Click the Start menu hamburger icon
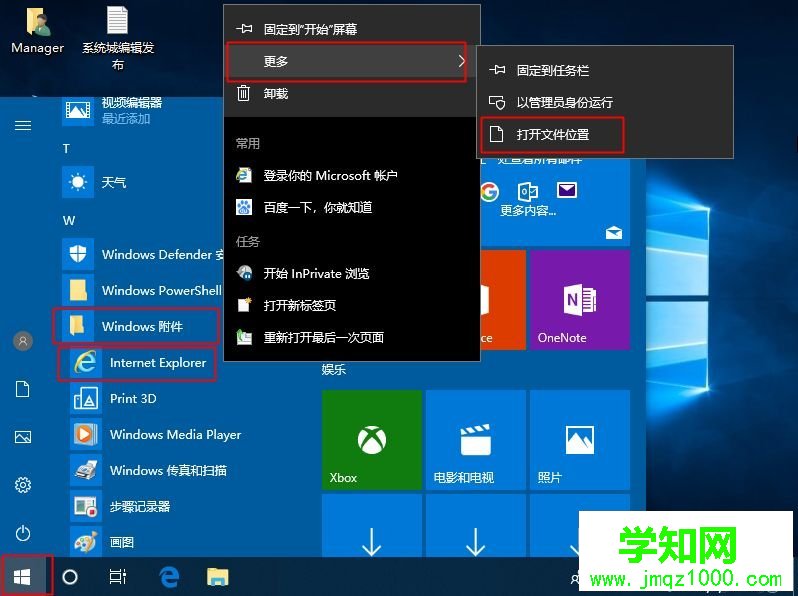The image size is (798, 596). click(23, 125)
